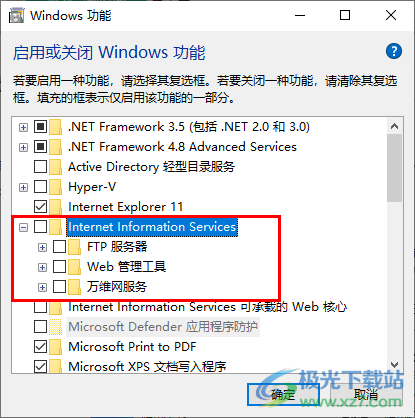Select the .NET Framework 4.8 Advanced Services item
The width and height of the screenshot is (415, 418).
[x=182, y=147]
